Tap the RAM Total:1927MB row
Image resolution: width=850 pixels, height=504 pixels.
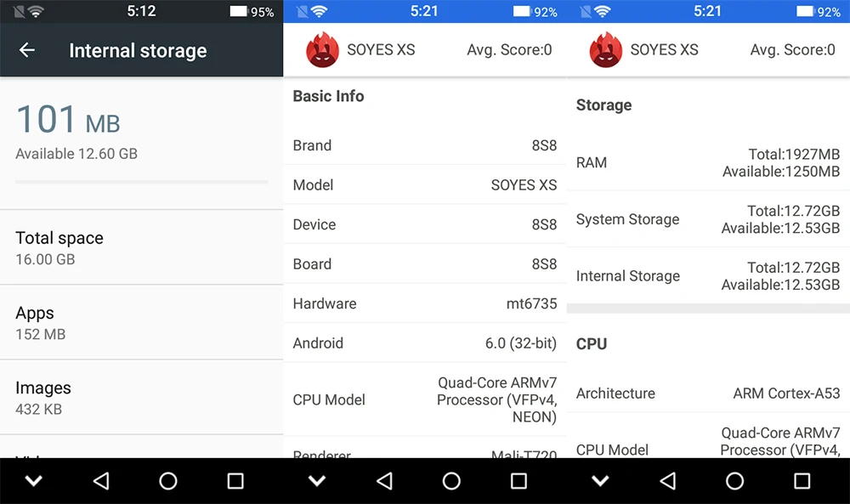(708, 162)
